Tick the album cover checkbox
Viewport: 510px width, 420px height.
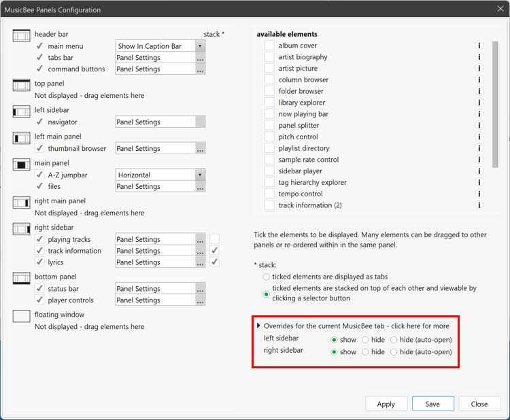(x=269, y=46)
